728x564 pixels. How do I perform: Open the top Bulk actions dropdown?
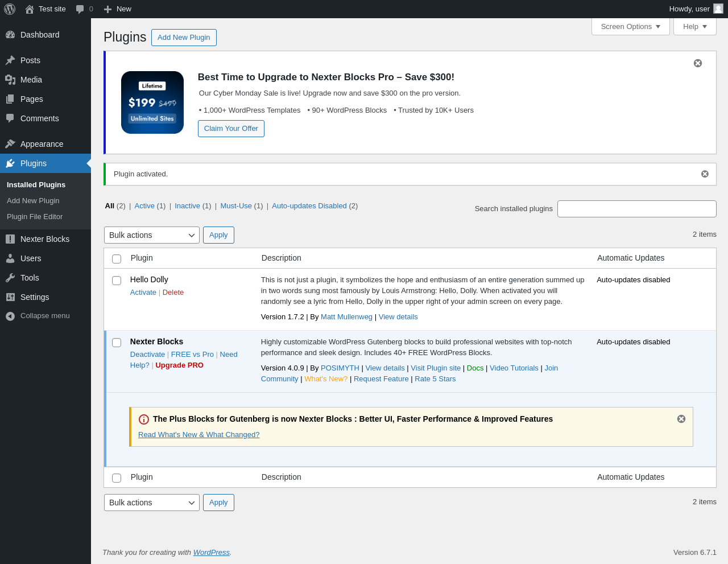(x=152, y=235)
